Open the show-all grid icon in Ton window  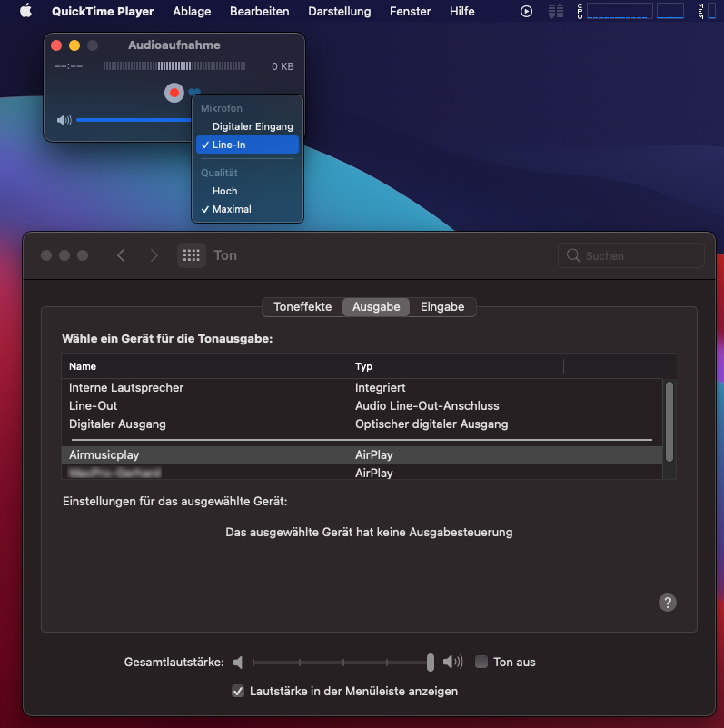(191, 255)
